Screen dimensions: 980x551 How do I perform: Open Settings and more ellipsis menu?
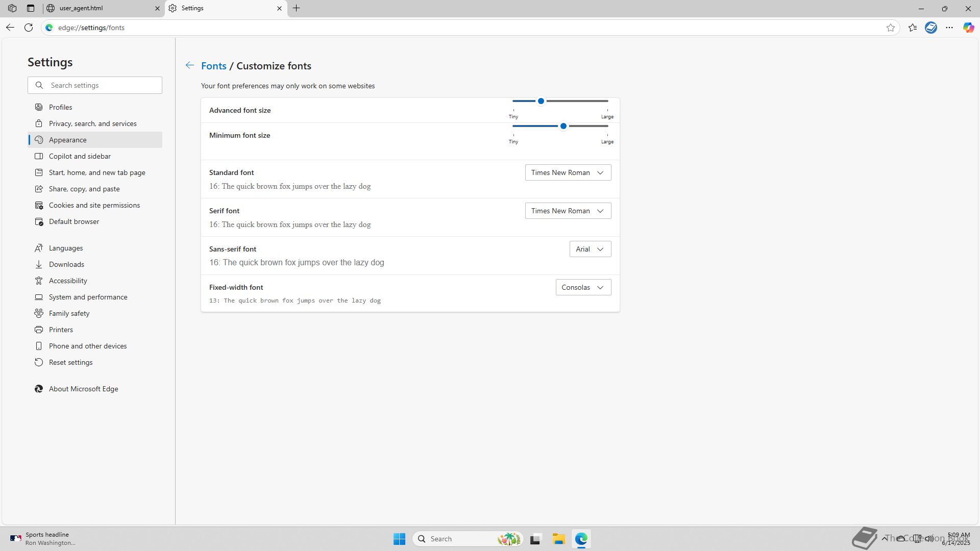point(949,28)
